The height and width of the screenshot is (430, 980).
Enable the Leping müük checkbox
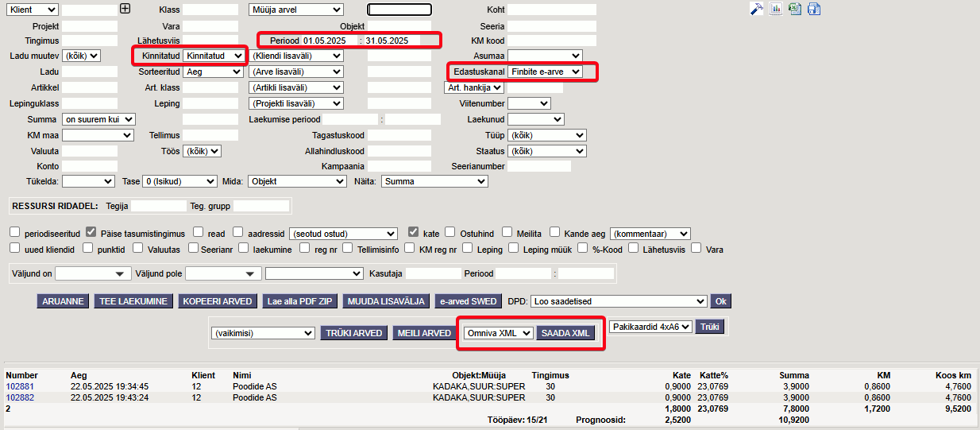pos(512,249)
